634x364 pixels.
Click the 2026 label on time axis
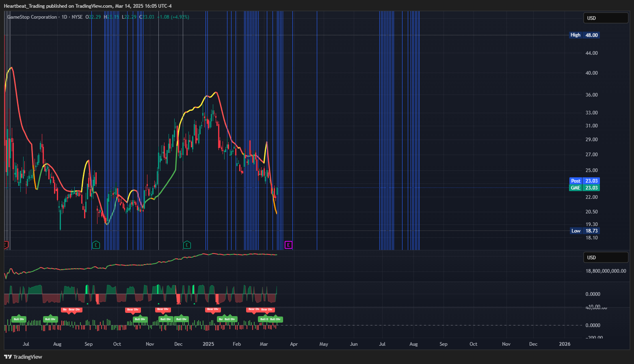coord(565,344)
